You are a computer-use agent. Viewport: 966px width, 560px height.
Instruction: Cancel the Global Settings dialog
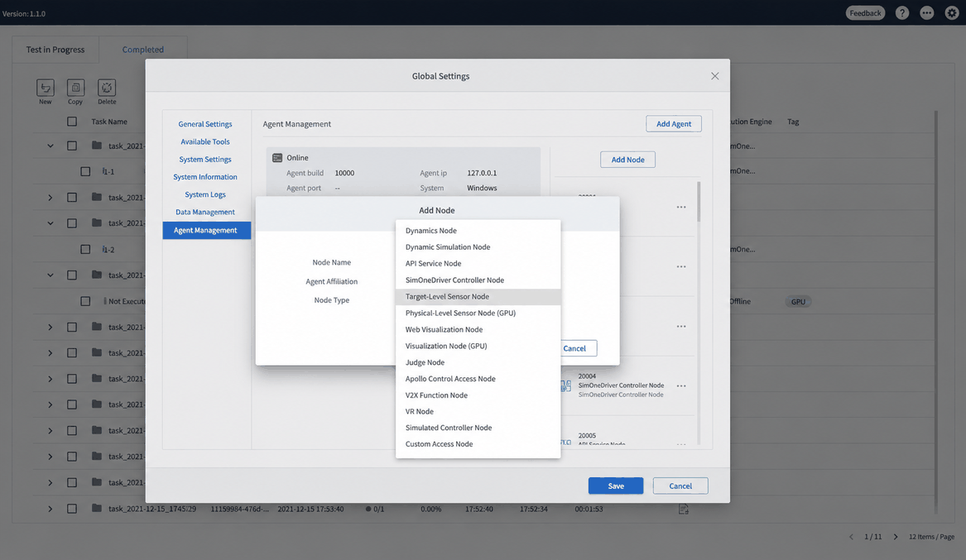680,486
